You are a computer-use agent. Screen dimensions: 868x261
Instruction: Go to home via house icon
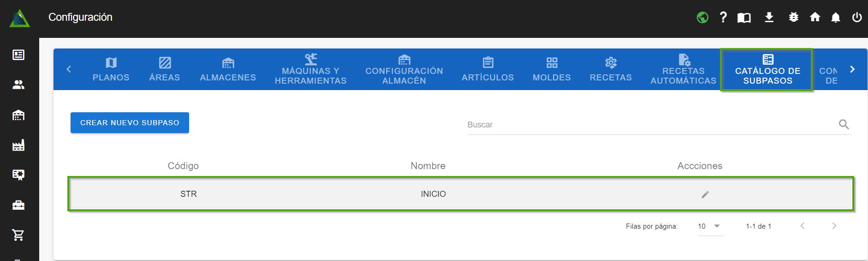tap(815, 18)
